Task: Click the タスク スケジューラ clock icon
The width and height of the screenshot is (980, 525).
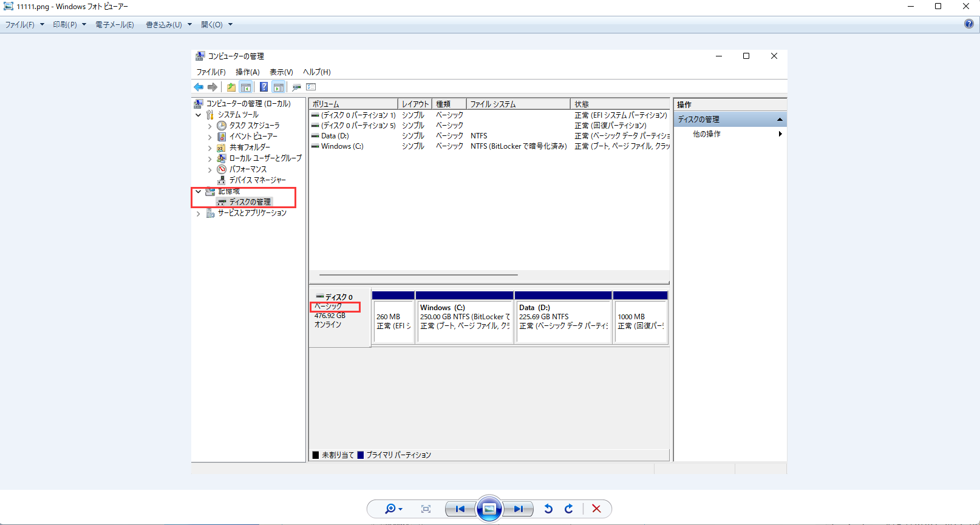Action: click(222, 126)
